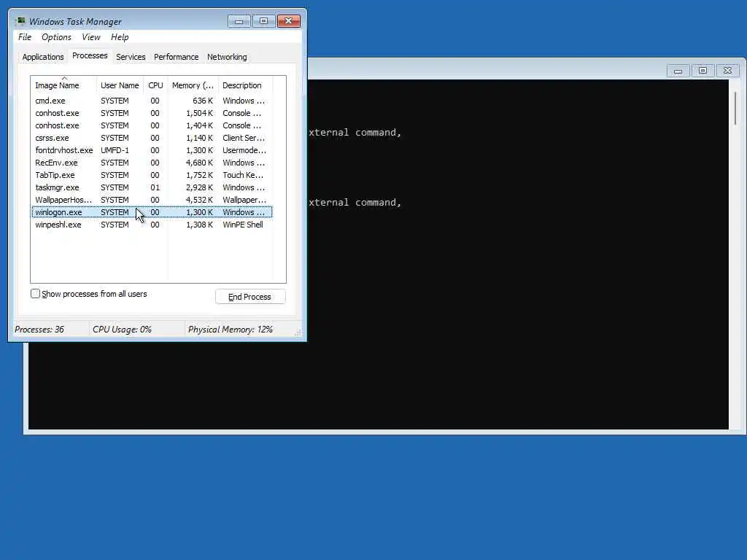The width and height of the screenshot is (747, 560).
Task: Select the taskmgr.exe process
Action: [152, 187]
